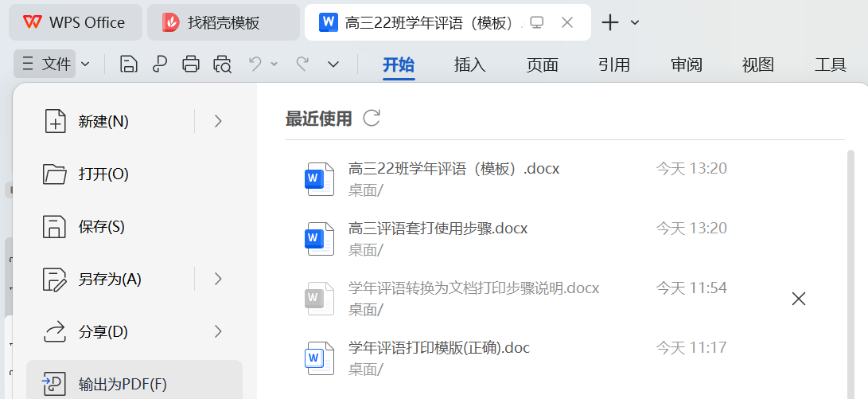Click the 新建 document-plus icon

[x=55, y=121]
